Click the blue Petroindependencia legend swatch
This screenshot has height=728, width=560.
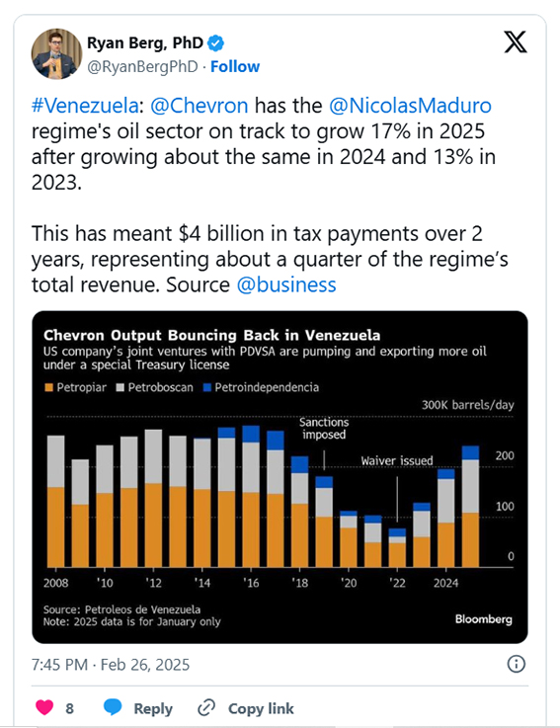click(x=207, y=387)
